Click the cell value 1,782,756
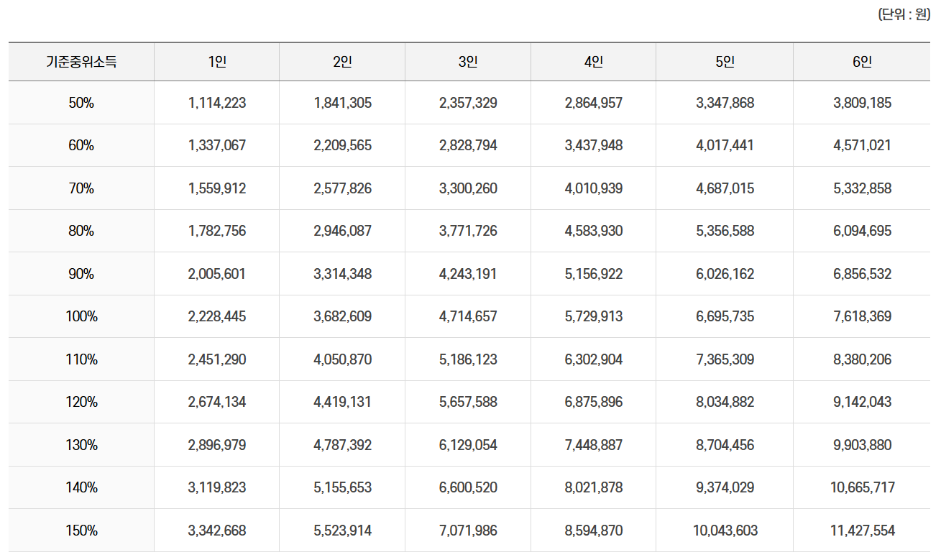 [217, 231]
